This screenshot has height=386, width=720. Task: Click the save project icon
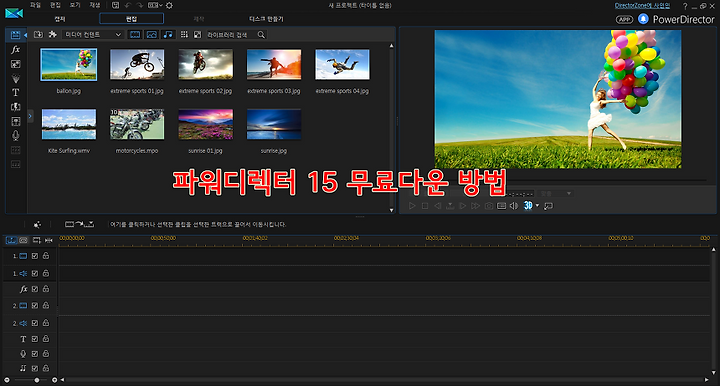tap(115, 6)
